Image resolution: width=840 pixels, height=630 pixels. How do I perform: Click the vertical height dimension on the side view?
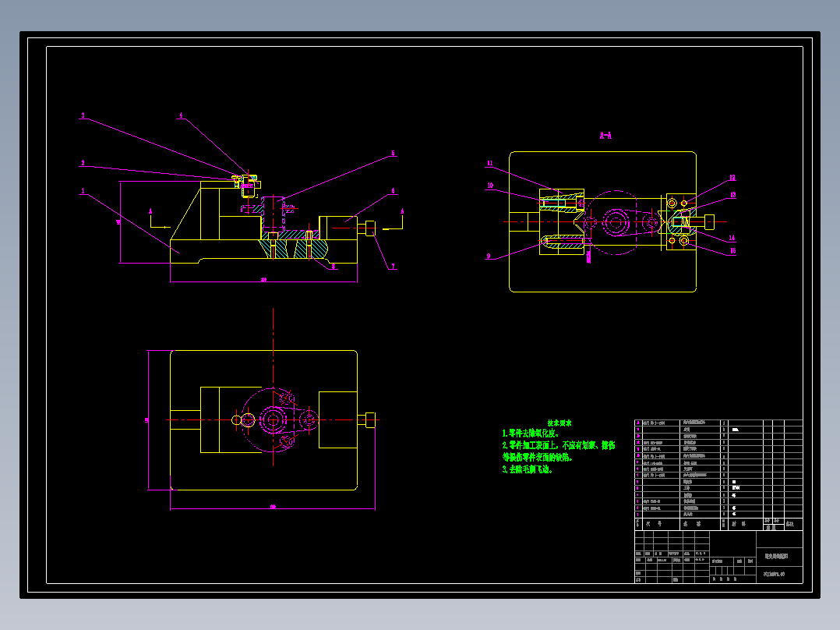[118, 222]
